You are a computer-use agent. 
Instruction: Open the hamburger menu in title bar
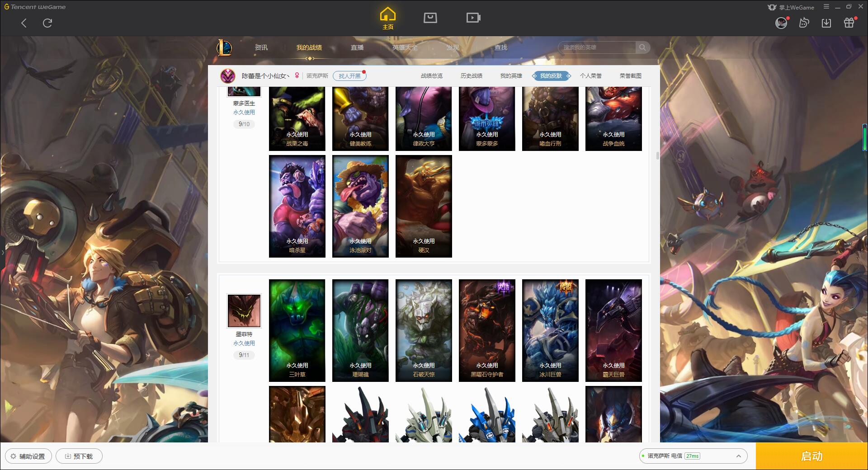pos(826,7)
